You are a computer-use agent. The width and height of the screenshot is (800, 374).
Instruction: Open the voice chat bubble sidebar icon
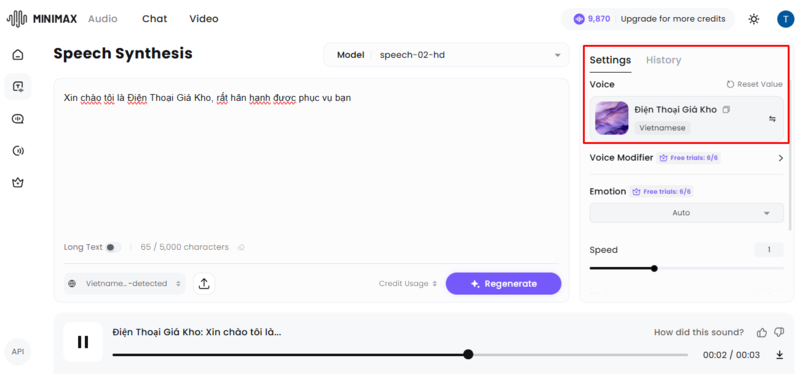tap(18, 119)
